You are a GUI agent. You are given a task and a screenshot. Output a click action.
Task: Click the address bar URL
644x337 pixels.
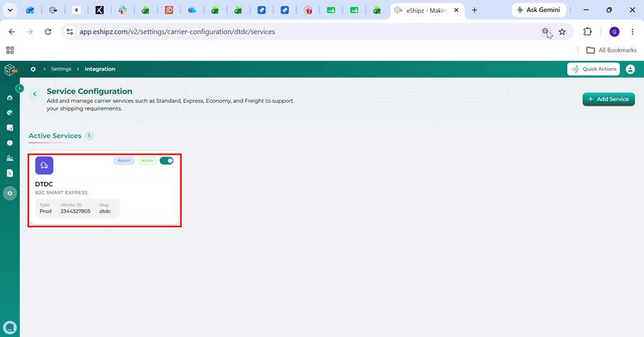click(x=177, y=32)
